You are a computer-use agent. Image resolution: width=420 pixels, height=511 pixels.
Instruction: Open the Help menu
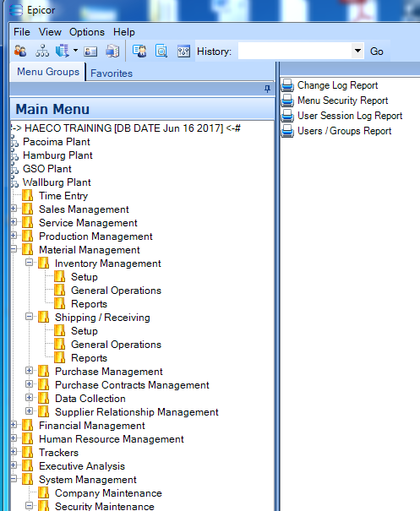pyautogui.click(x=124, y=32)
